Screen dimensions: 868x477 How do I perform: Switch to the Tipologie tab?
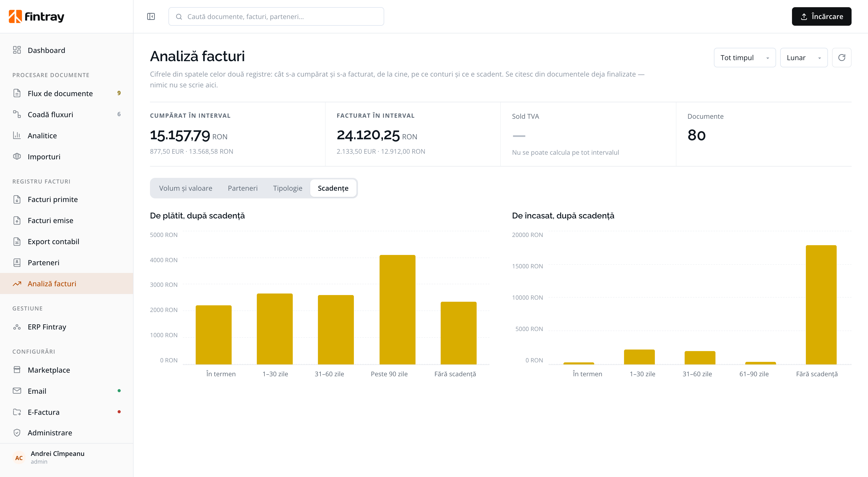tap(287, 188)
